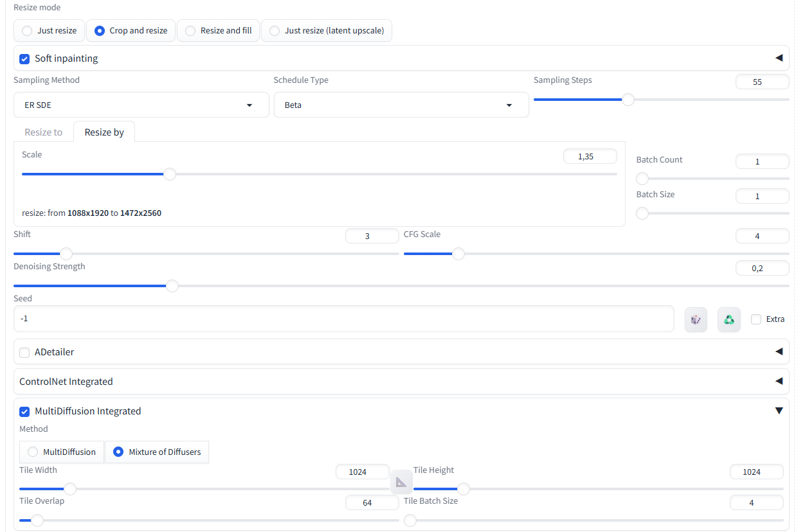Click the Batch Count slider handle

pyautogui.click(x=642, y=179)
